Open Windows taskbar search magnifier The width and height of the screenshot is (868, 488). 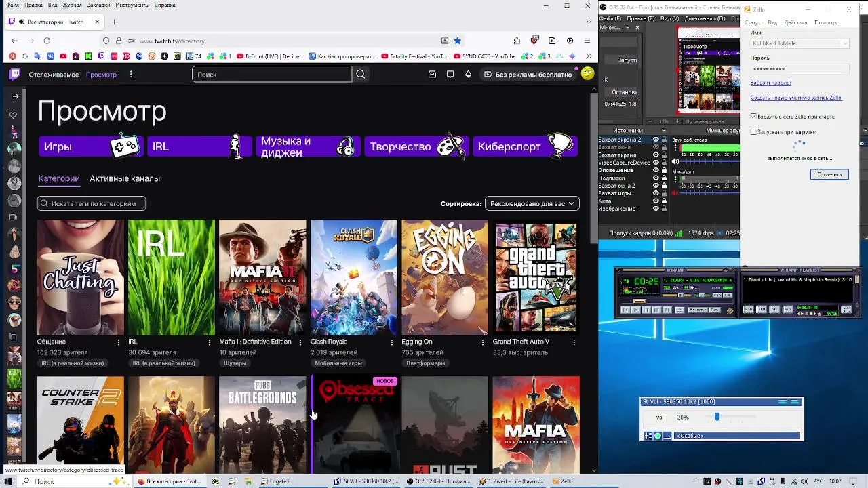(26, 481)
